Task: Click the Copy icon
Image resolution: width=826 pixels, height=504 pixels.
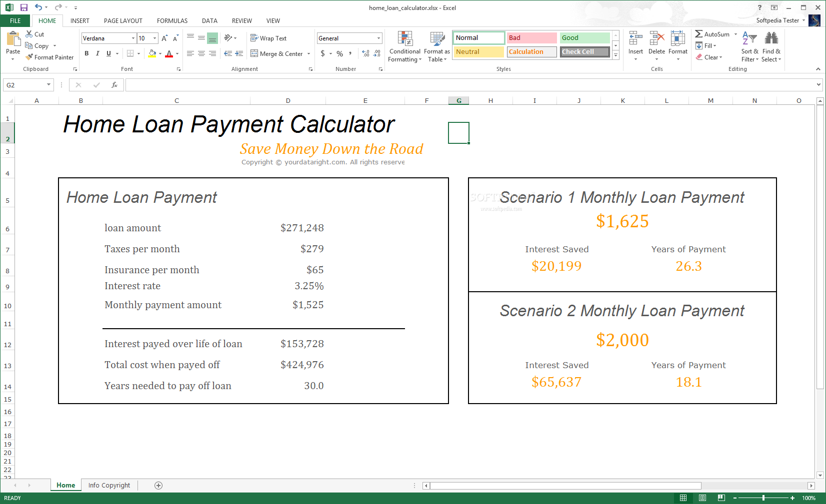Action: pos(29,45)
